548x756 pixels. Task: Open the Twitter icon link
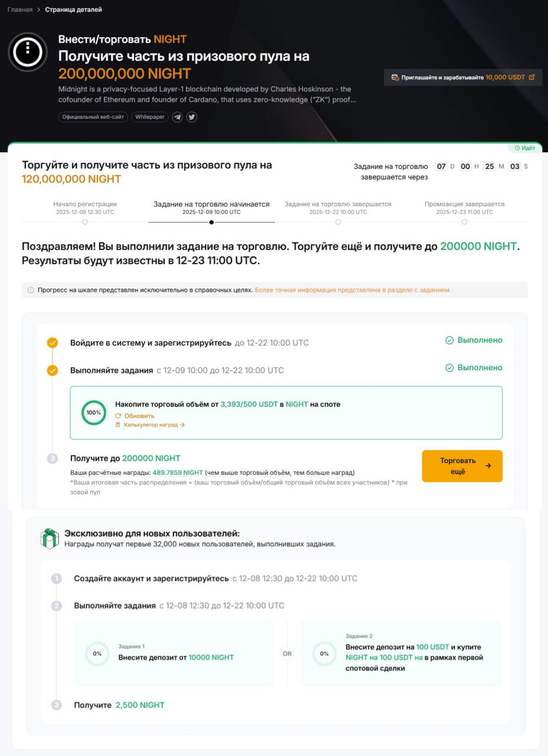pyautogui.click(x=192, y=117)
